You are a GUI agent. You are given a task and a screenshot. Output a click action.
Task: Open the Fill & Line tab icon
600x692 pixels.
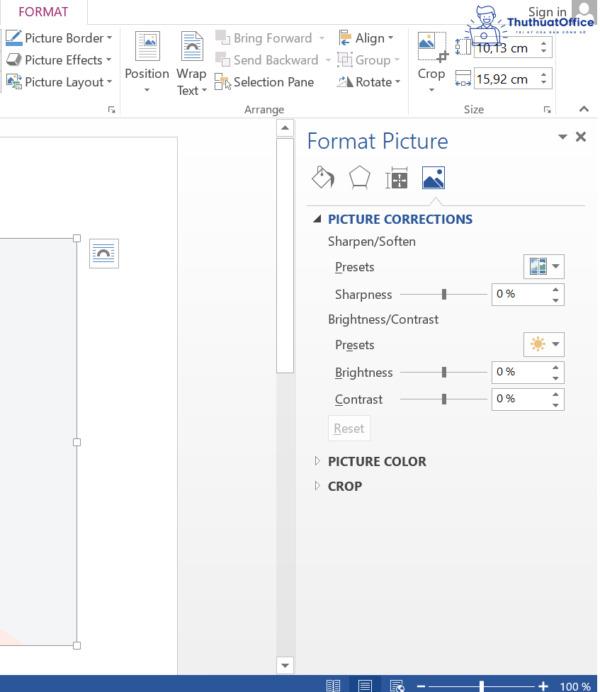tap(323, 178)
